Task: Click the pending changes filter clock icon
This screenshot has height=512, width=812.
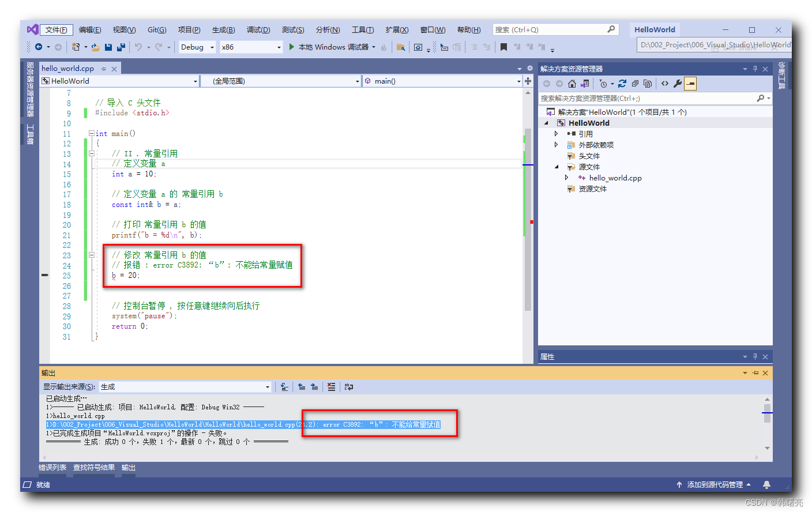Action: (603, 84)
